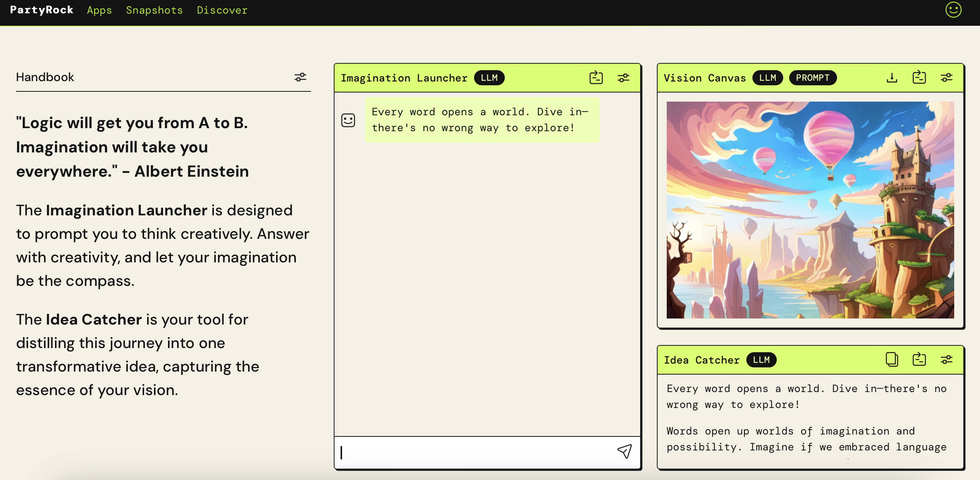
Task: Click chatbot smiley avatar icon
Action: pos(348,120)
